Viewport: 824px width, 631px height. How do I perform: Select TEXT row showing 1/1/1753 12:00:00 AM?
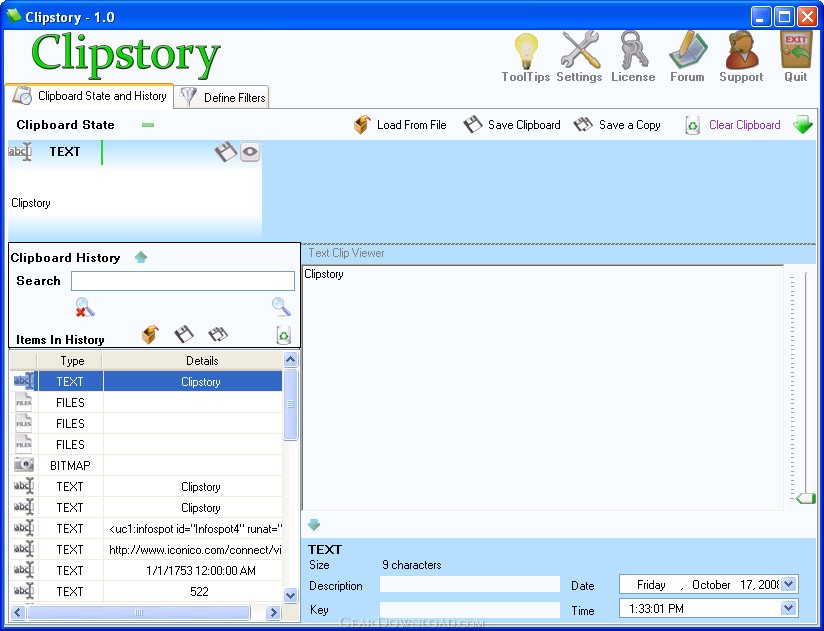146,571
